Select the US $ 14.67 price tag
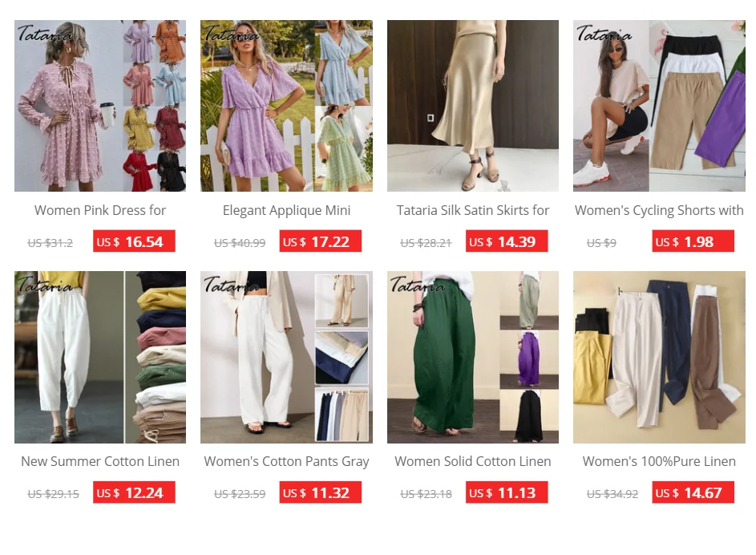Viewport: 756px width, 555px height. 693,492
